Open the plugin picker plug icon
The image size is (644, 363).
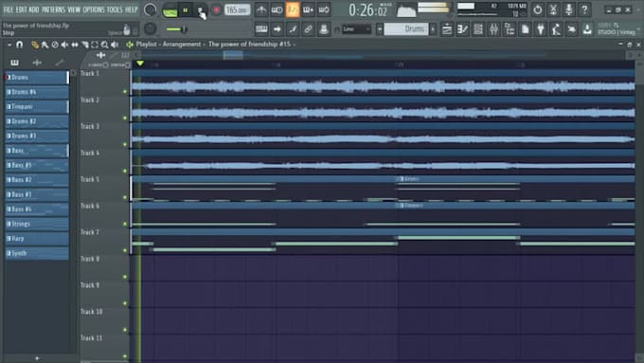click(x=541, y=29)
